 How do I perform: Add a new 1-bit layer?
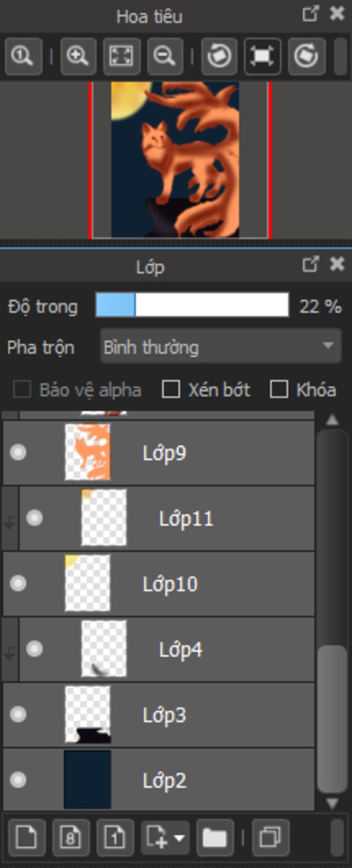[x=115, y=837]
